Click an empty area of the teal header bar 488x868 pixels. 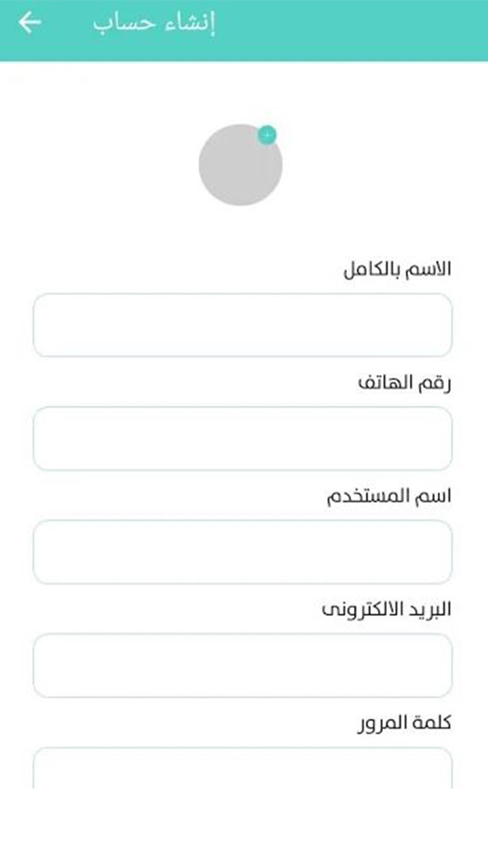(x=351, y=29)
